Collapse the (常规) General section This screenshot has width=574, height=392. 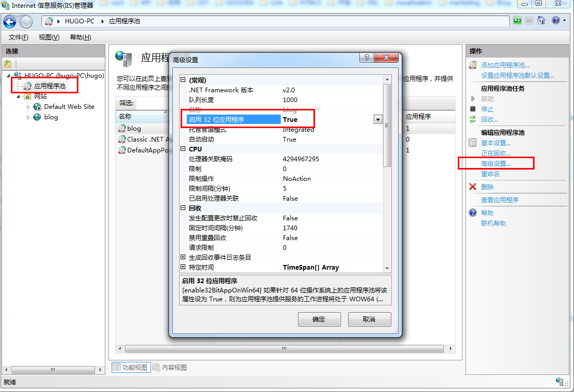(183, 80)
